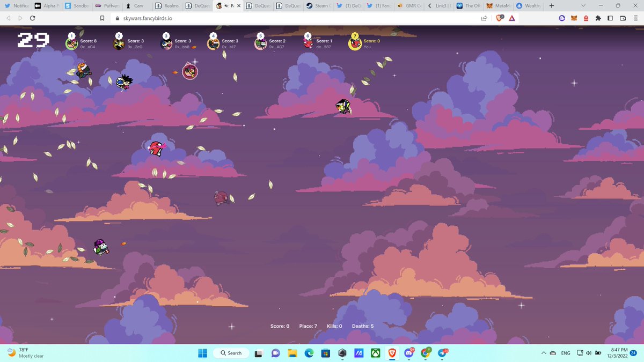644x362 pixels.
Task: Open the Brave main hamburger menu
Action: [636, 18]
